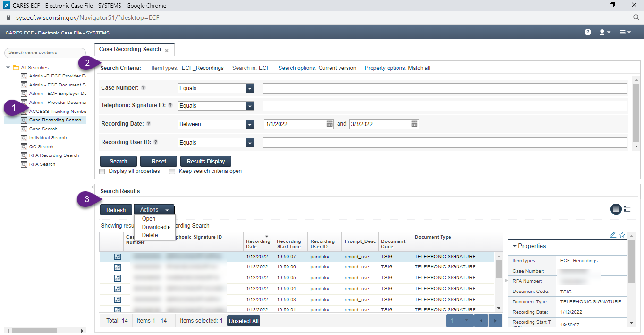Click the audio icon on the 19:50:07 row
Image resolution: width=644 pixels, height=335 pixels.
[118, 257]
